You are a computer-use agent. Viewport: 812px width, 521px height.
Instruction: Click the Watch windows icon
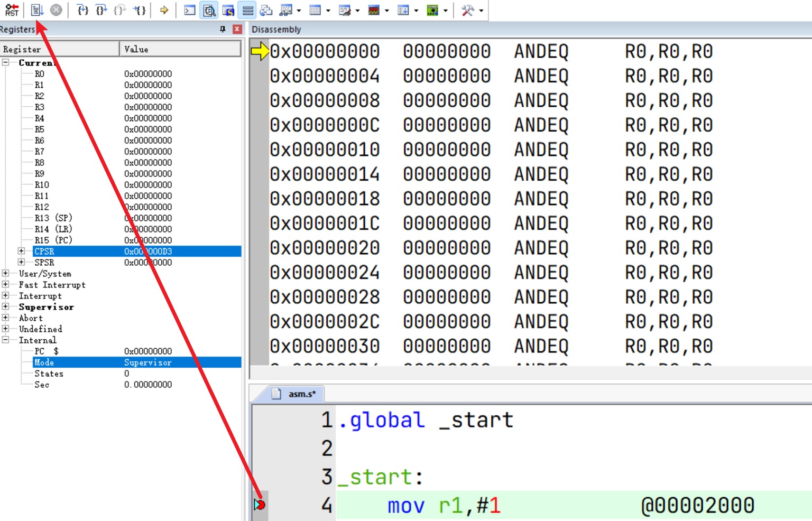point(286,10)
